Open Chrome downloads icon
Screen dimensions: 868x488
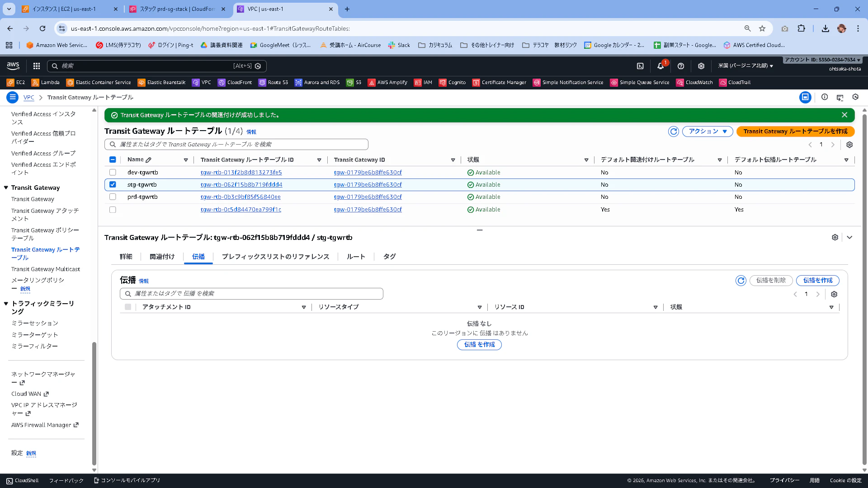click(x=826, y=28)
